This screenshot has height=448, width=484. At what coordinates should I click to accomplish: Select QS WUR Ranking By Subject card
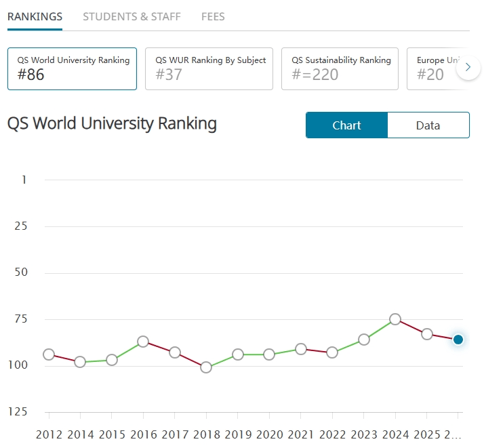(209, 69)
